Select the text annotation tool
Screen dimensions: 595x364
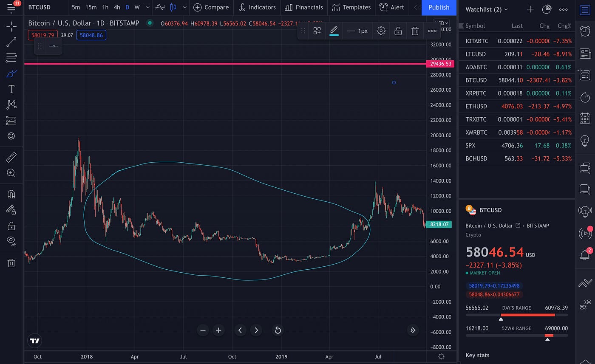(x=11, y=89)
